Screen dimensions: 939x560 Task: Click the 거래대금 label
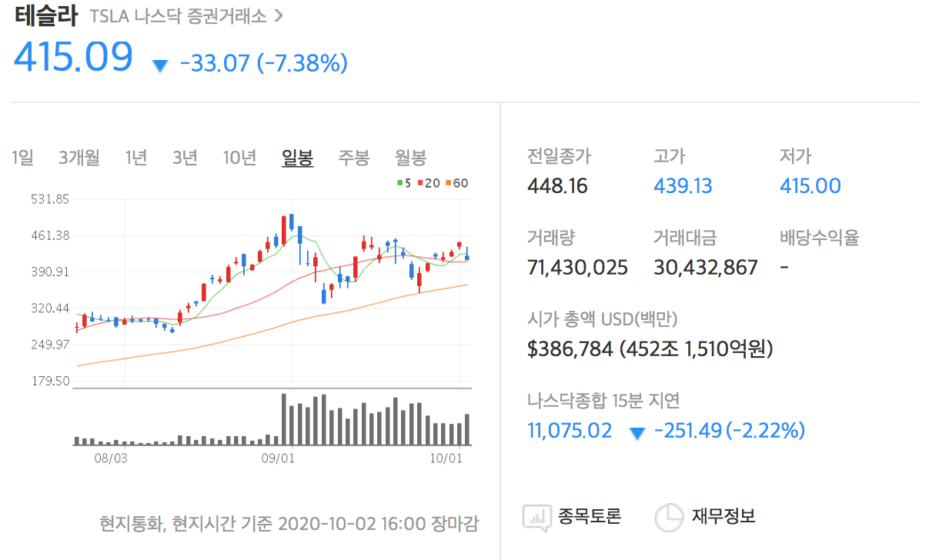(685, 238)
